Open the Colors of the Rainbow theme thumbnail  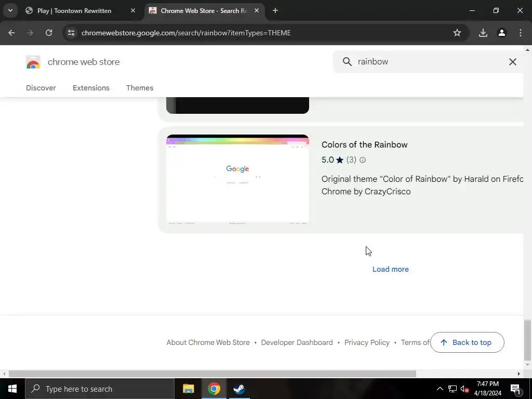coord(237,180)
